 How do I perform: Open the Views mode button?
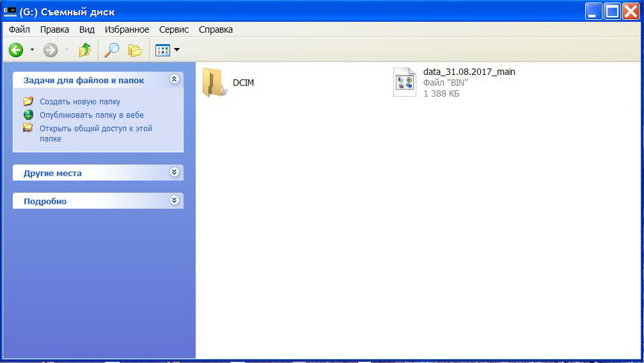point(164,50)
